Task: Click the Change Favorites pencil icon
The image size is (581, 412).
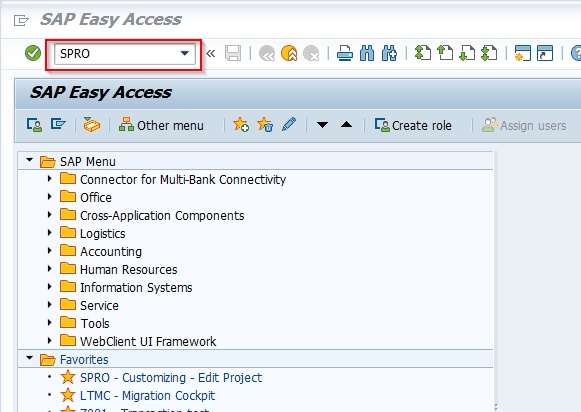Action: coord(289,124)
